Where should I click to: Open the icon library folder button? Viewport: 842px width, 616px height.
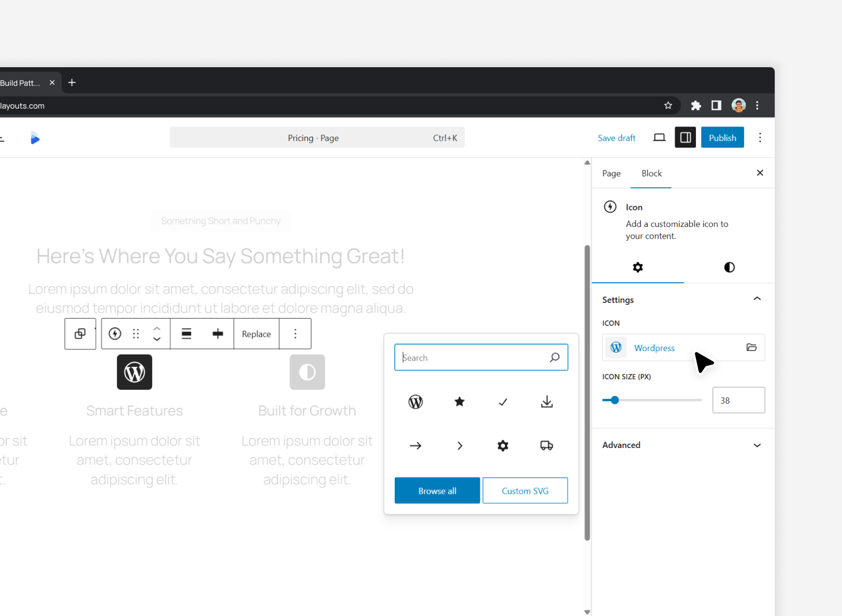[x=751, y=347]
